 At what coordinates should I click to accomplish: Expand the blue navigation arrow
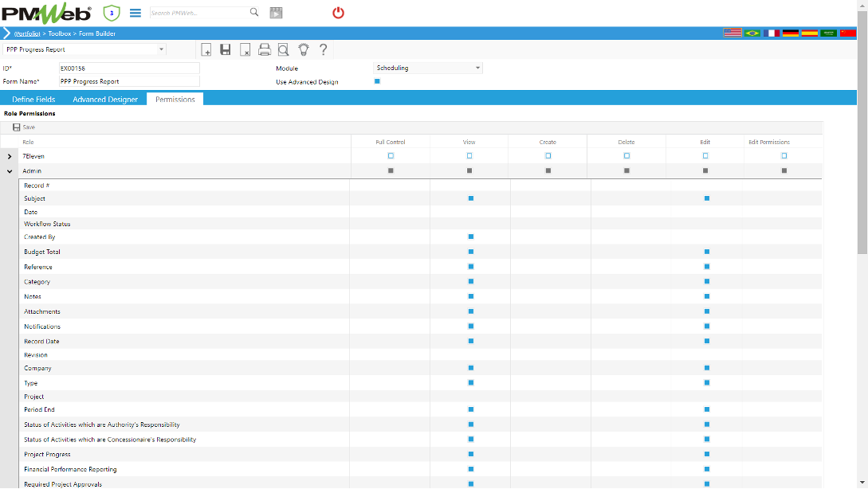pos(6,33)
